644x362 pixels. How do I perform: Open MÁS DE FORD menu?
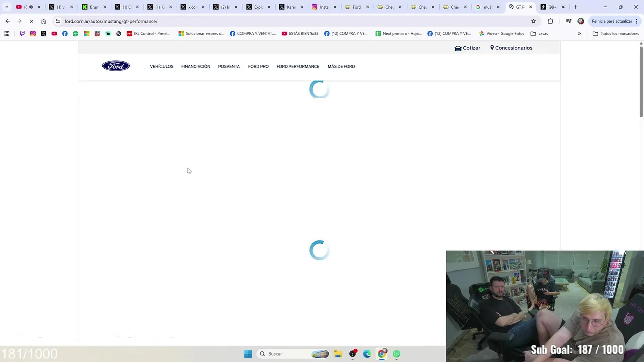pos(341,66)
